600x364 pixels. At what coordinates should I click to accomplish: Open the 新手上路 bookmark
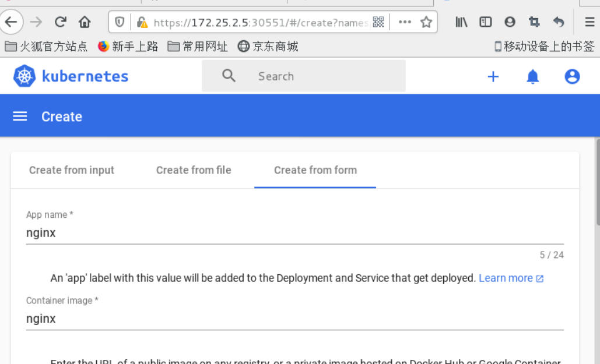[x=128, y=47]
